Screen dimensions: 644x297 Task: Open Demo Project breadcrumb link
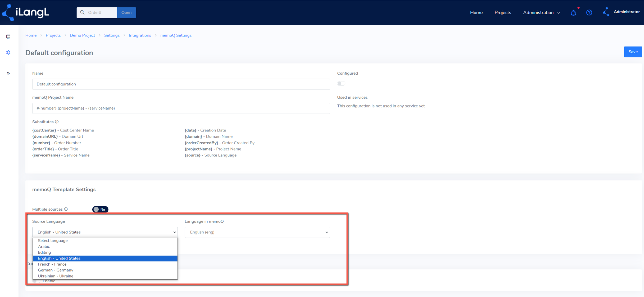click(x=82, y=35)
